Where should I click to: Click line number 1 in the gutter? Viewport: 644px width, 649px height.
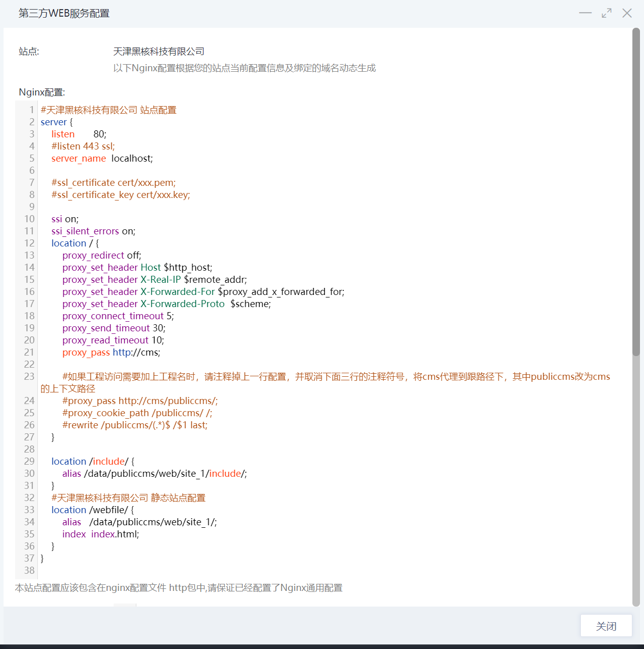32,110
